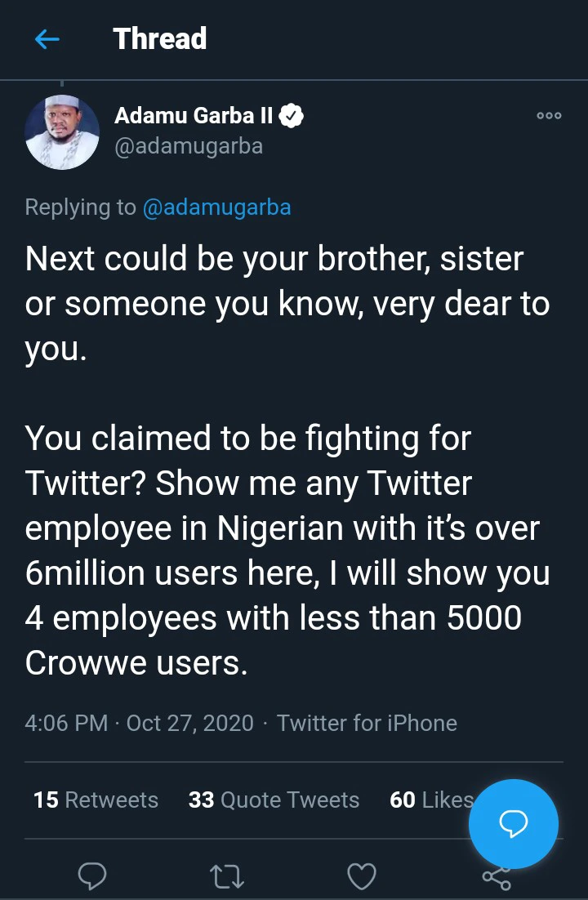This screenshot has width=588, height=900.
Task: Like the tweet with the heart icon
Action: pos(361,876)
